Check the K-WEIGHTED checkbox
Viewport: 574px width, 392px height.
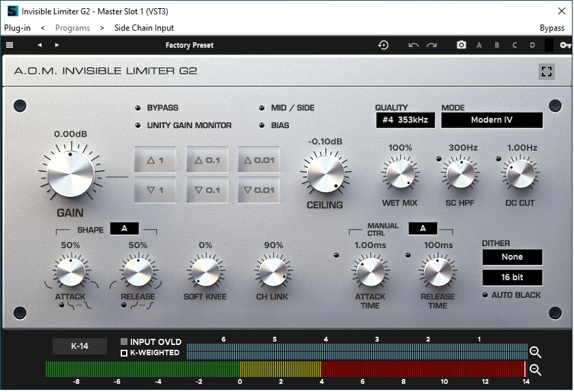pos(124,353)
